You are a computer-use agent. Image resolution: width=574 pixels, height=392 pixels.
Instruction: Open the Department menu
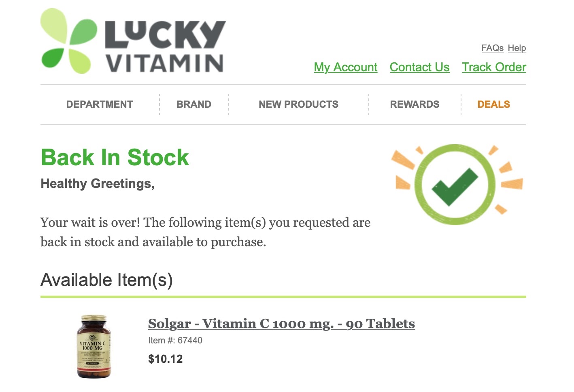tap(100, 104)
